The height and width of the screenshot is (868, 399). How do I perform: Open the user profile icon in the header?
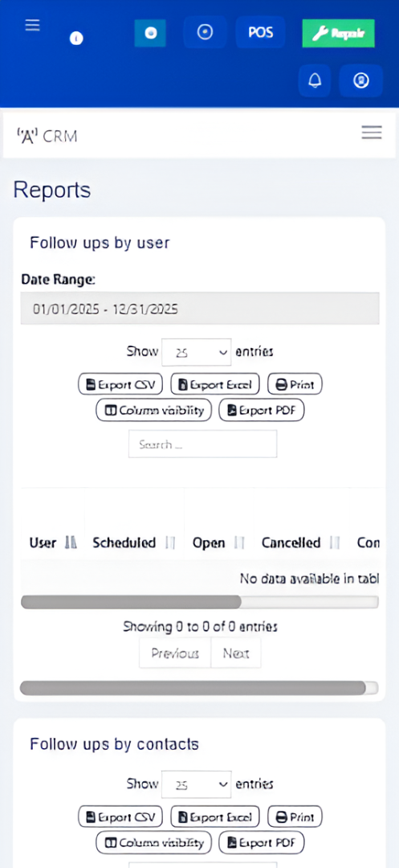point(361,81)
